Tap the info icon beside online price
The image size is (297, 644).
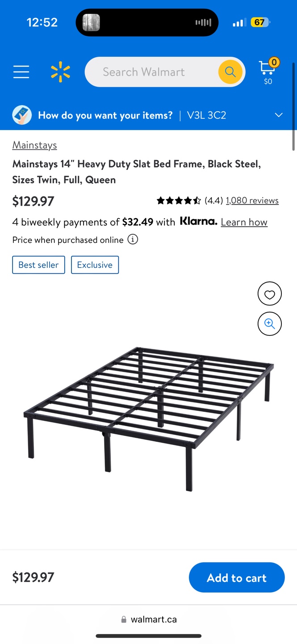pos(133,240)
